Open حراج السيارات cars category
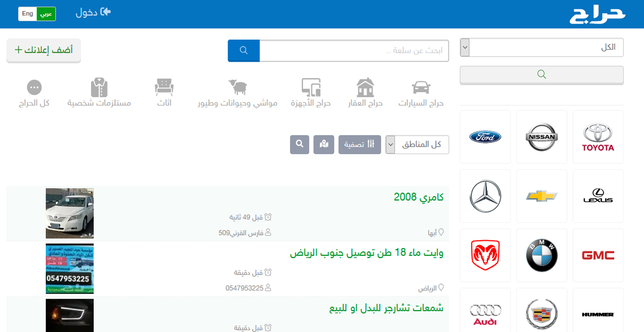This screenshot has height=332, width=644. coord(421,93)
